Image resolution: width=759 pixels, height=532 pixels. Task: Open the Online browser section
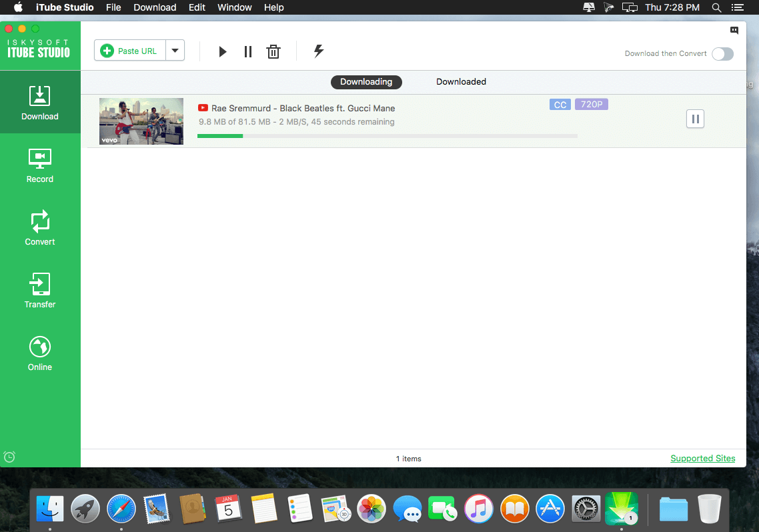coord(40,353)
